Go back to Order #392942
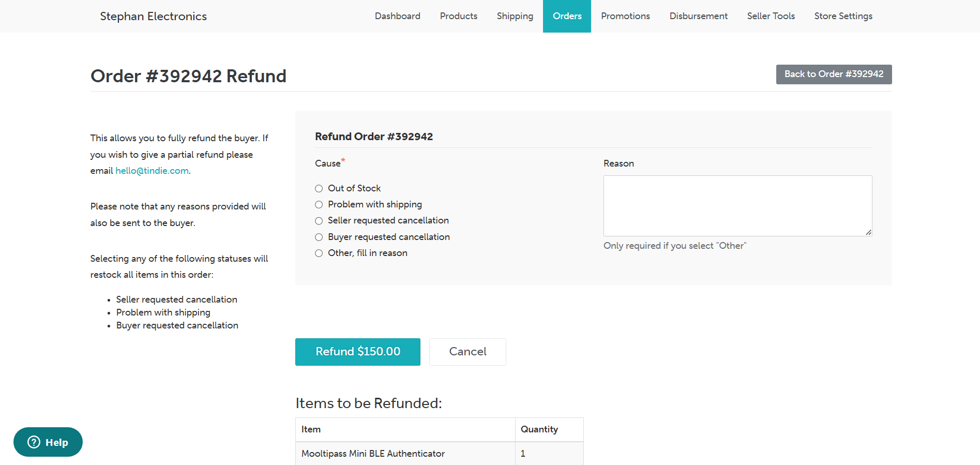 [834, 74]
